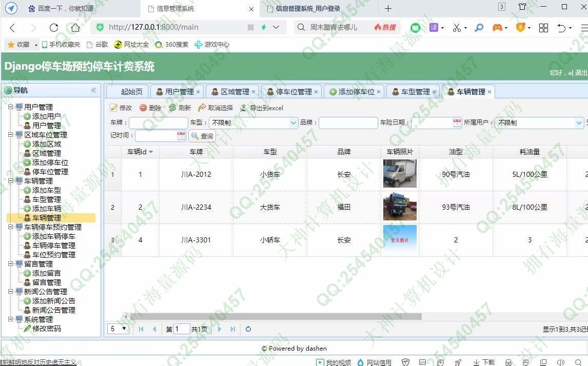Click 修改 edit toolbar button
Image resolution: width=588 pixels, height=366 pixels.
click(x=121, y=108)
